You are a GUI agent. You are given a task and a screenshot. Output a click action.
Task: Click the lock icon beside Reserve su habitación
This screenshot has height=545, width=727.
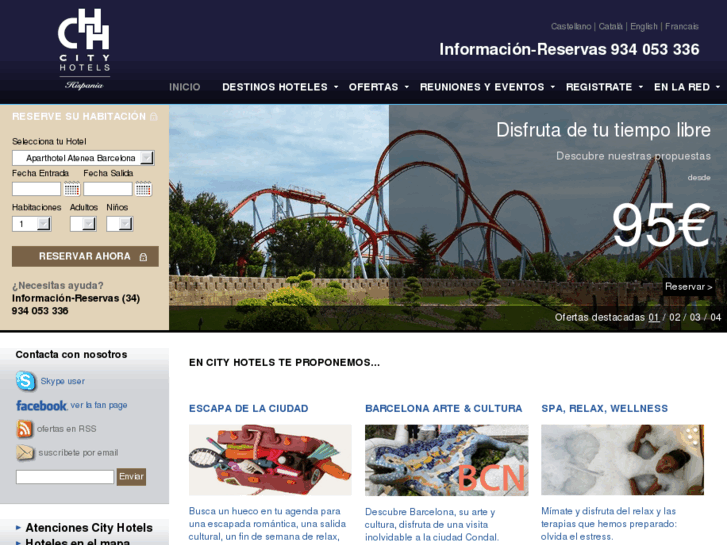point(153,116)
